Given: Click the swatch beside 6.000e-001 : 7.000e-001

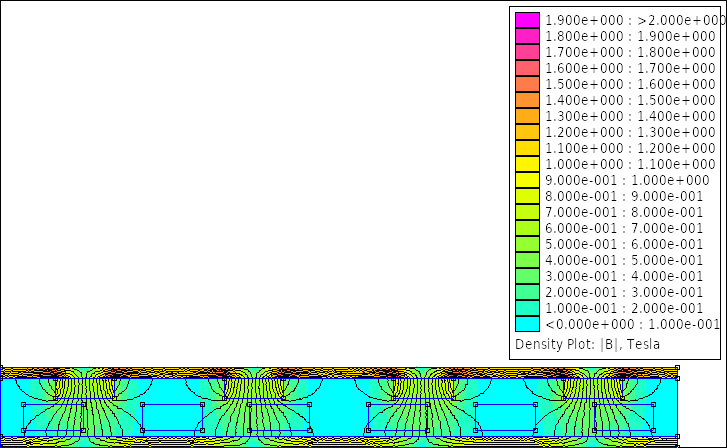Looking at the screenshot, I should 527,228.
